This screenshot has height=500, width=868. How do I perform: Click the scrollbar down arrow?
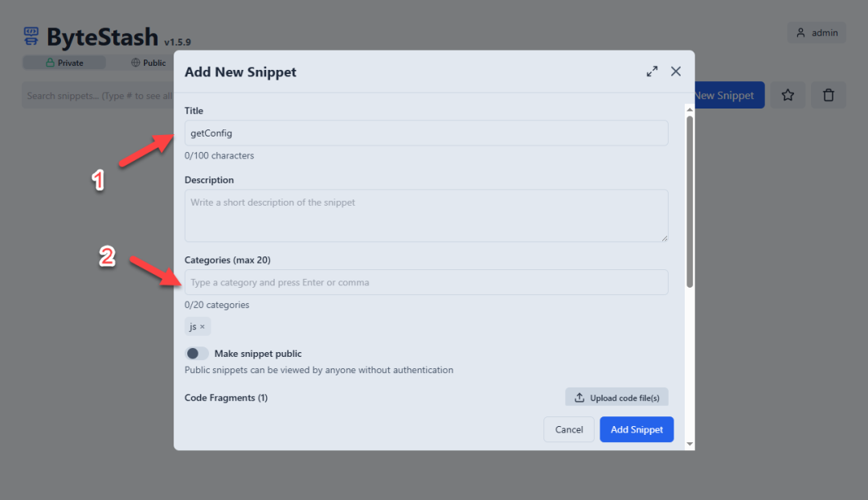point(690,444)
